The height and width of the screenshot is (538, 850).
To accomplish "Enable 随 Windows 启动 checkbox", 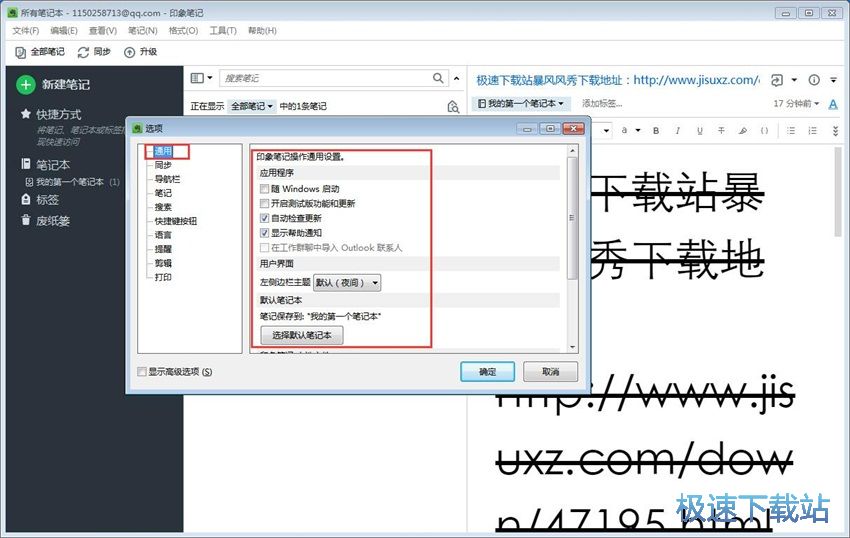I will click(x=265, y=189).
